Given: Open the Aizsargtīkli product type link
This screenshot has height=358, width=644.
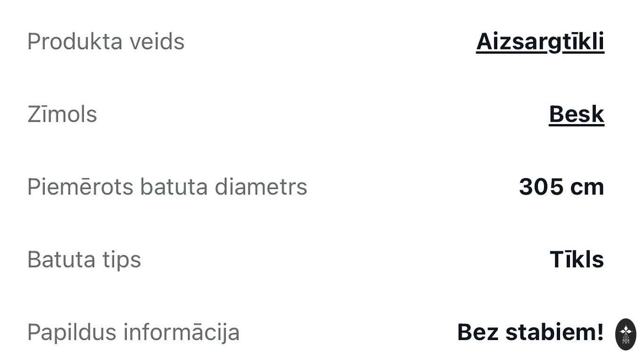Looking at the screenshot, I should tap(540, 42).
